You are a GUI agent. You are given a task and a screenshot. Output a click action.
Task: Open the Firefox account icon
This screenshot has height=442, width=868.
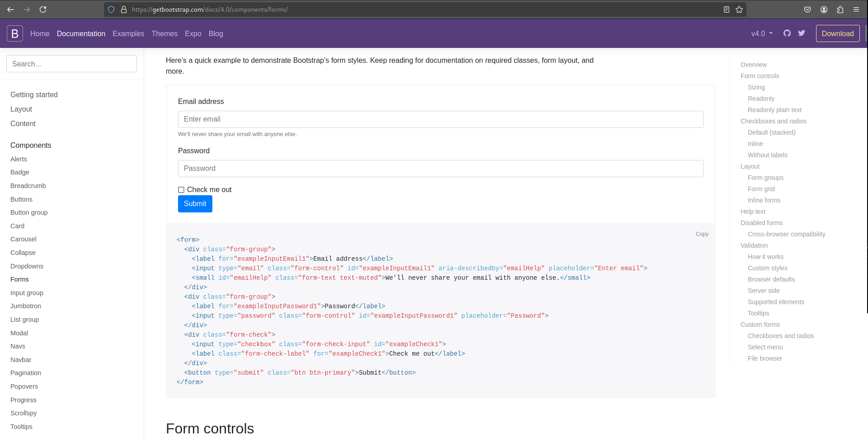(x=824, y=9)
